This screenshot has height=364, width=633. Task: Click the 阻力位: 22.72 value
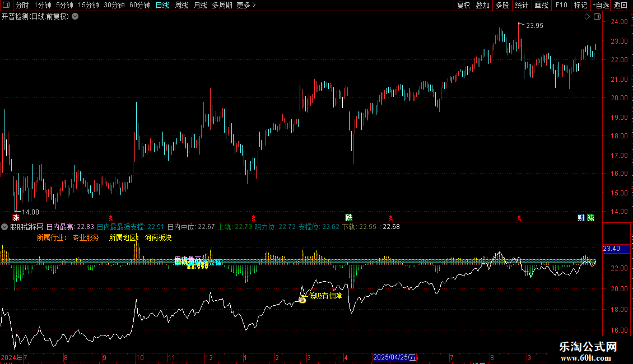click(275, 227)
